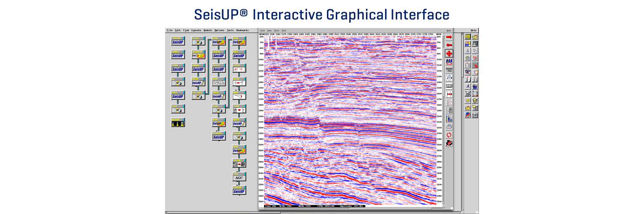The width and height of the screenshot is (644, 214).
Task: Click the red four-way pan arrows icon
Action: point(449,53)
